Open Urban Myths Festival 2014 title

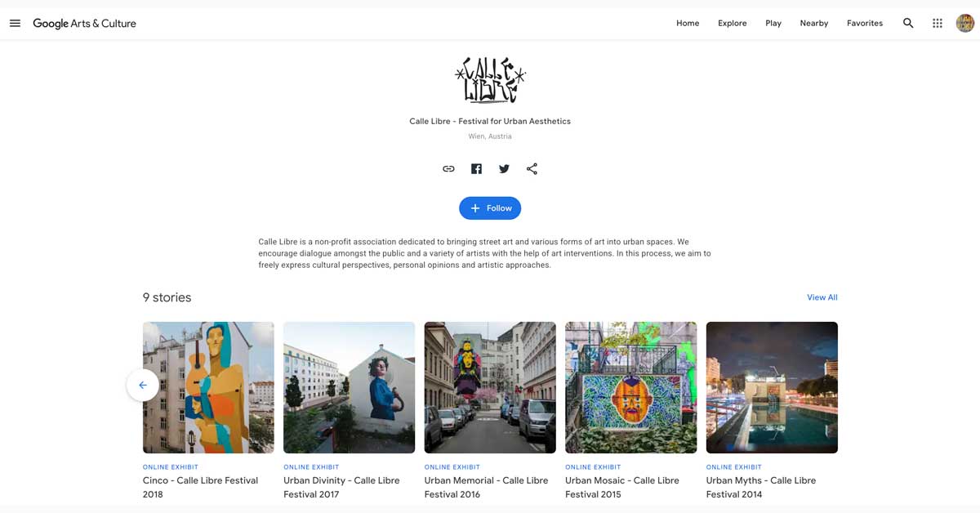point(761,487)
